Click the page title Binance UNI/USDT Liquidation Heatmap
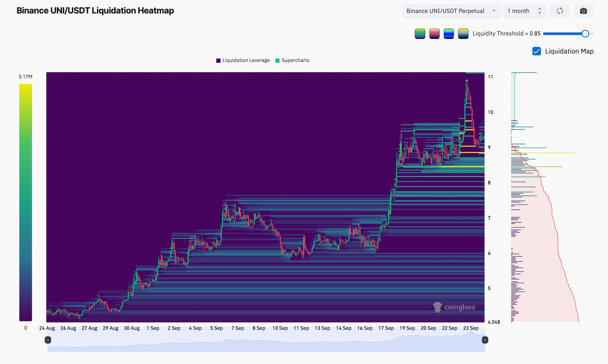 (95, 11)
